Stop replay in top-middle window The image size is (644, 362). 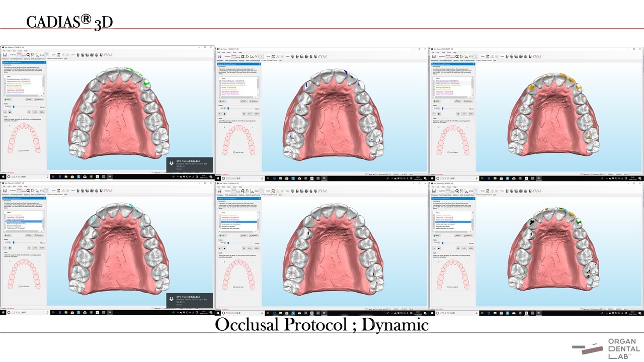point(224,114)
